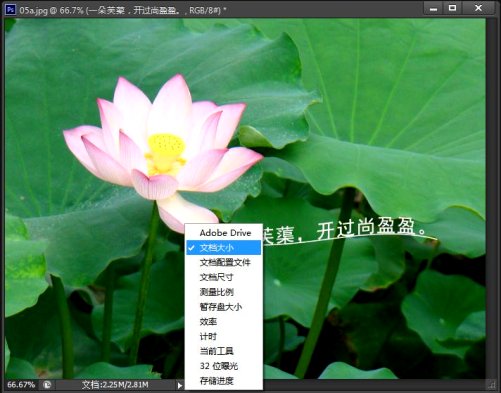Choose 文档配置文件 from the menu
Screen dimensions: 501x393
224,262
